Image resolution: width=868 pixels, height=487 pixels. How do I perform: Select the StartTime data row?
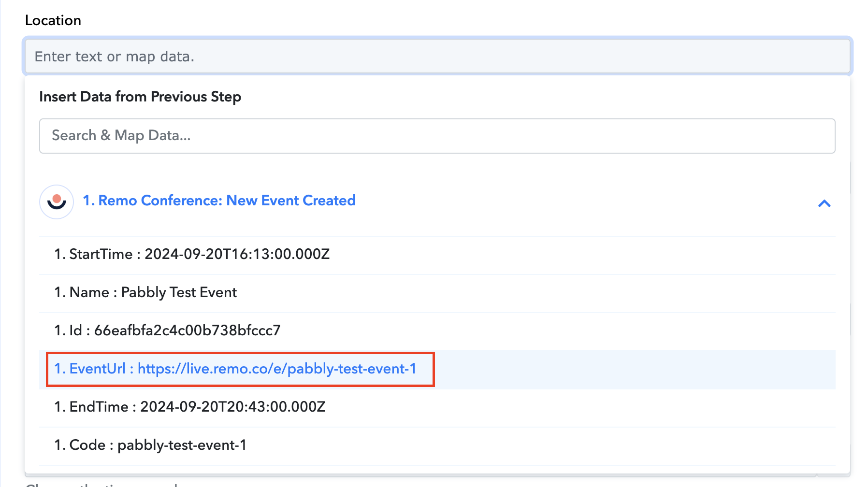[x=437, y=255]
